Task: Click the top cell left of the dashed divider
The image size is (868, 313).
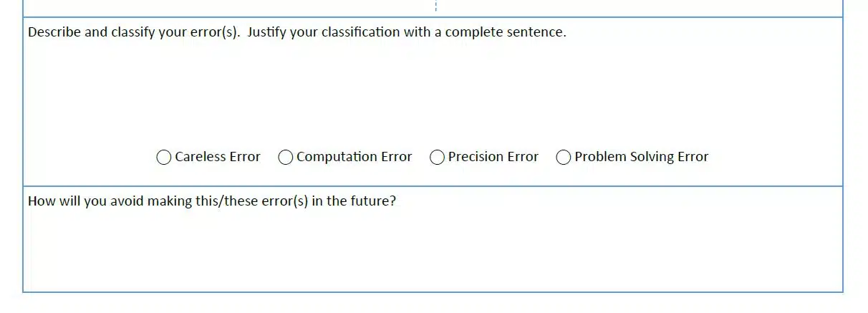Action: [229, 7]
